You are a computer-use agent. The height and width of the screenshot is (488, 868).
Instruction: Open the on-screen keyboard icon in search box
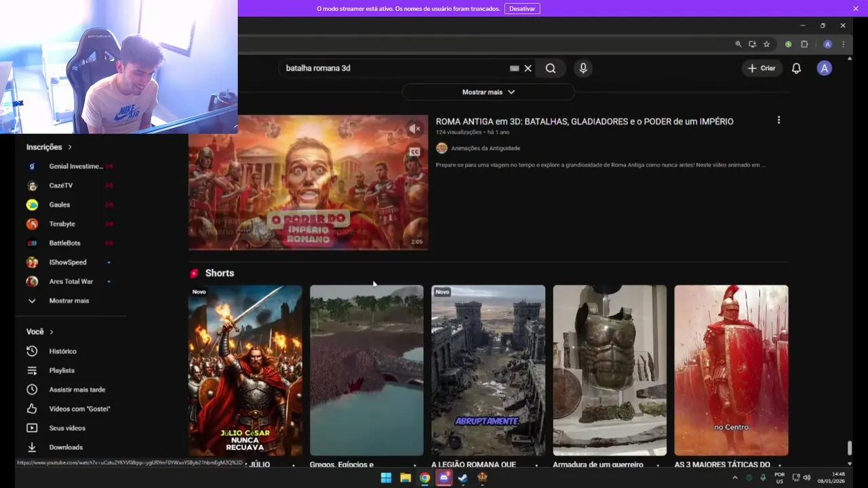514,68
